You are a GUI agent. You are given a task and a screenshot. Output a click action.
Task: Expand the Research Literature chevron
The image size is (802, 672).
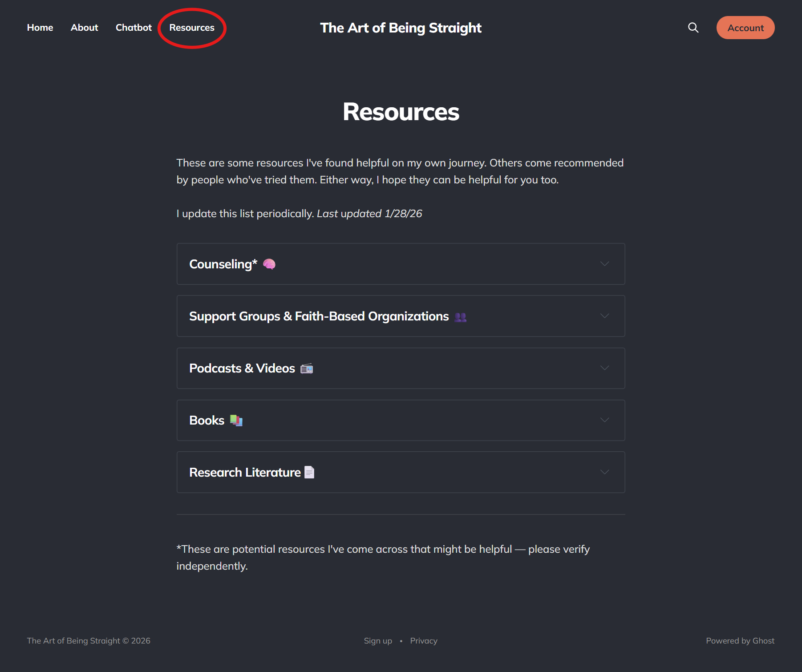(x=604, y=472)
